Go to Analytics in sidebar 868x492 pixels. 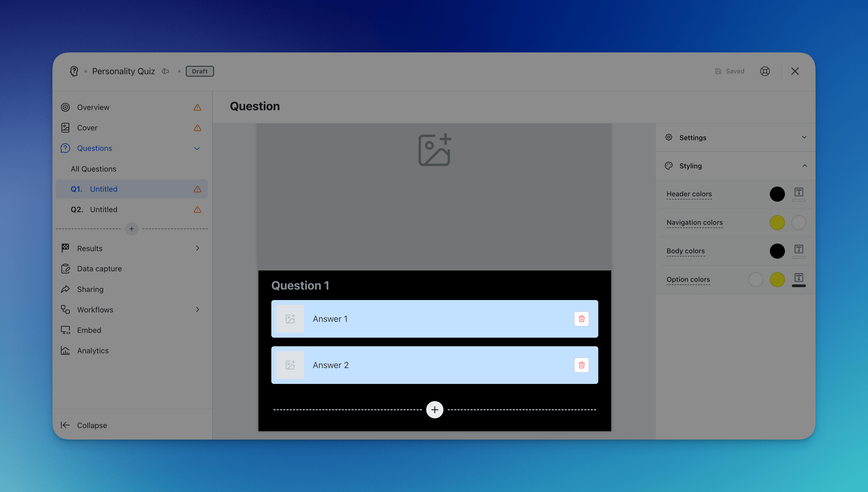93,350
